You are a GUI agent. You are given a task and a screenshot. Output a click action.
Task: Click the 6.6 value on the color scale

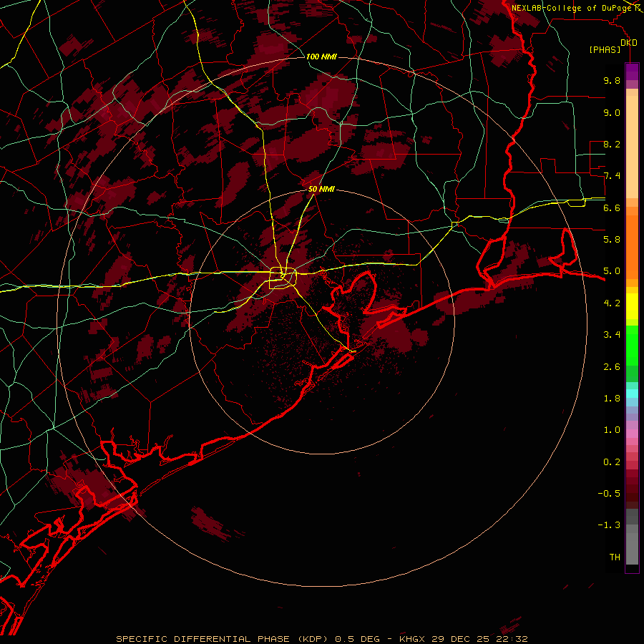pyautogui.click(x=612, y=208)
